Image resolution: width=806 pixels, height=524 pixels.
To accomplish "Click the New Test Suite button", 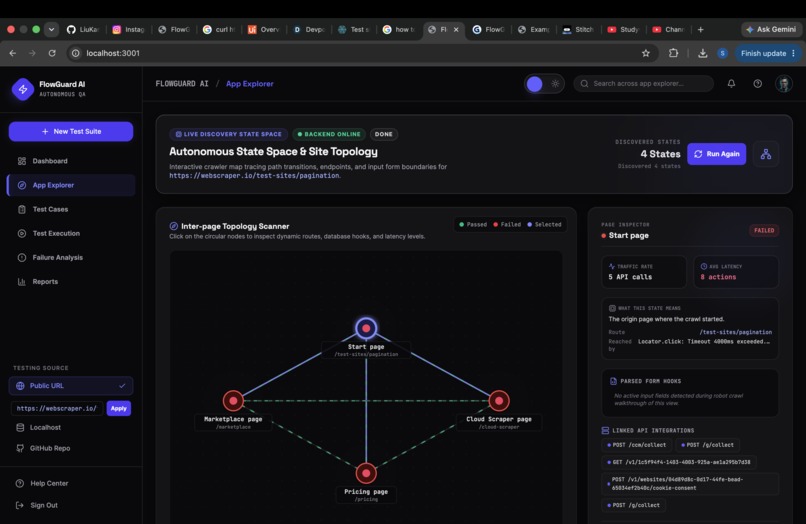I will 71,132.
